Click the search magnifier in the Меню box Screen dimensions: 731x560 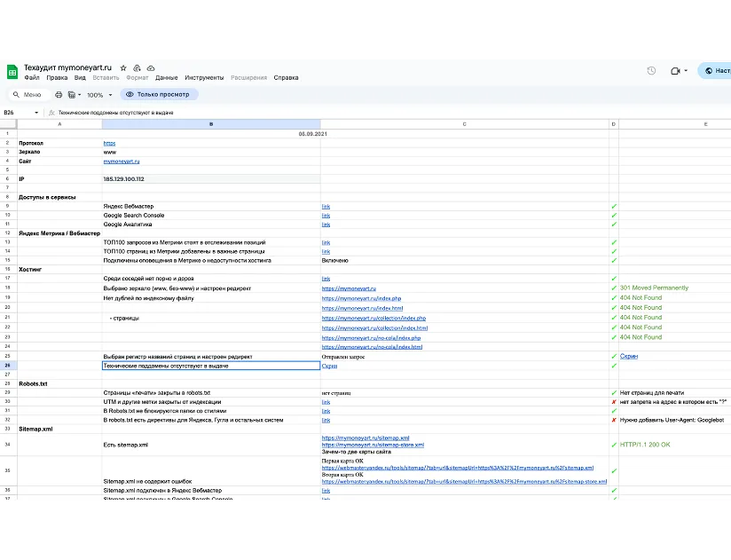pos(16,95)
